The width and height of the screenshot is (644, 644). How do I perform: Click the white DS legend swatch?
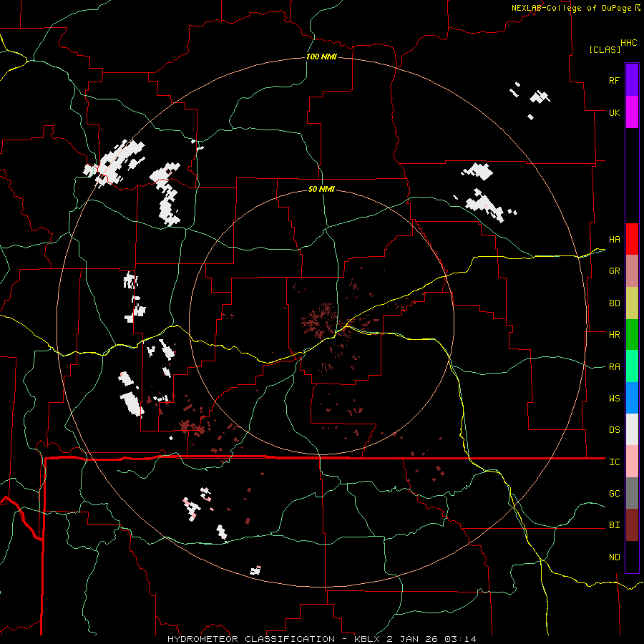tap(632, 429)
